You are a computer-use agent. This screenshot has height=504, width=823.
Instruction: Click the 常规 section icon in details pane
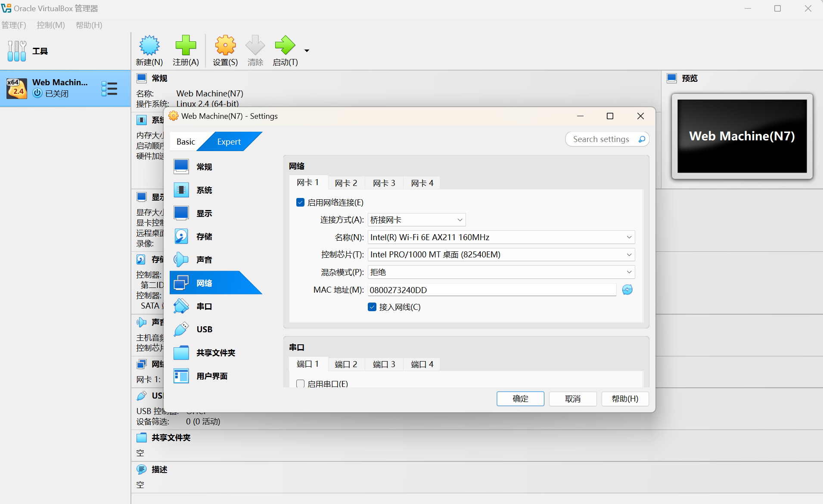click(x=141, y=78)
